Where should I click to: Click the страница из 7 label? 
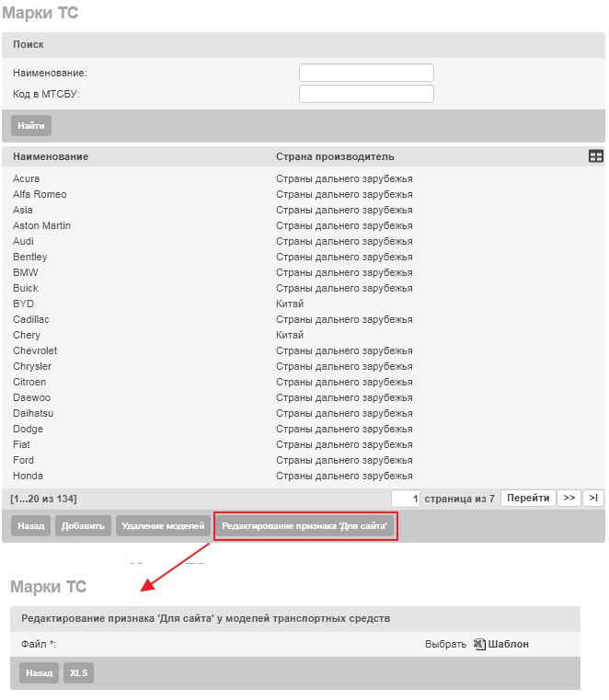click(x=459, y=499)
